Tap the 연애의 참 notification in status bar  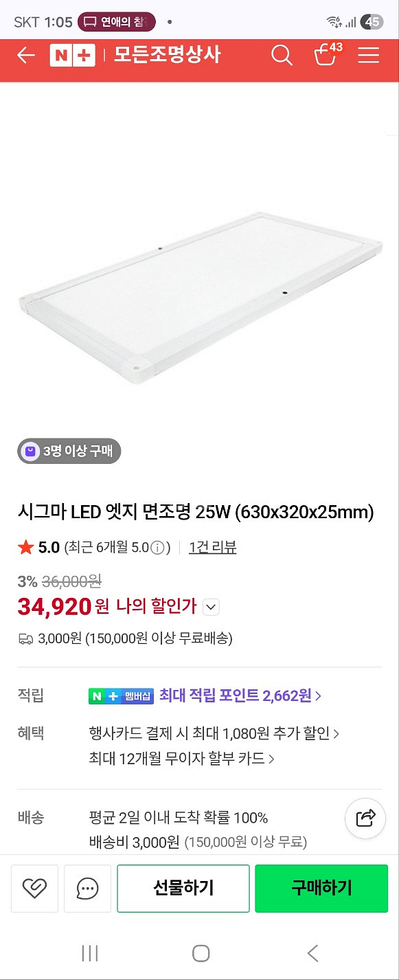point(117,22)
